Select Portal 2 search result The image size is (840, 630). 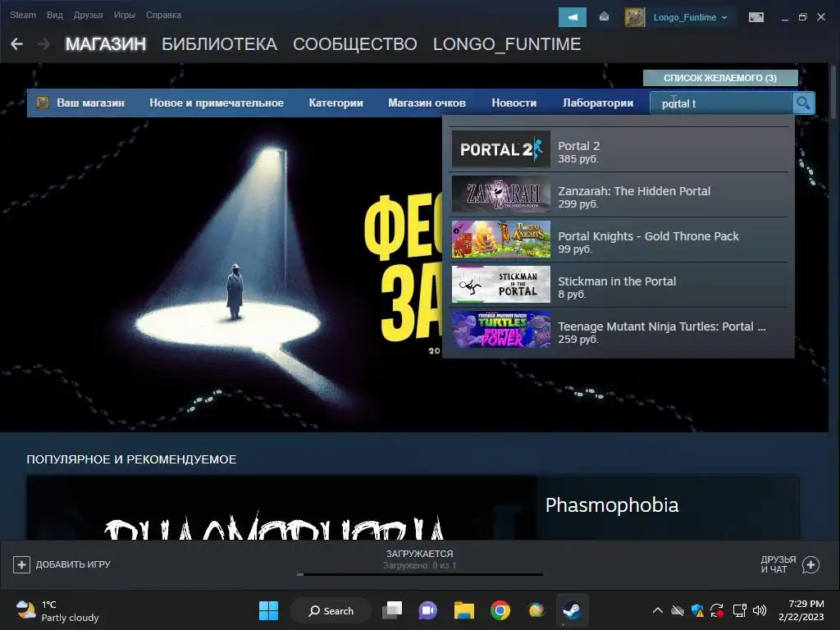click(620, 149)
